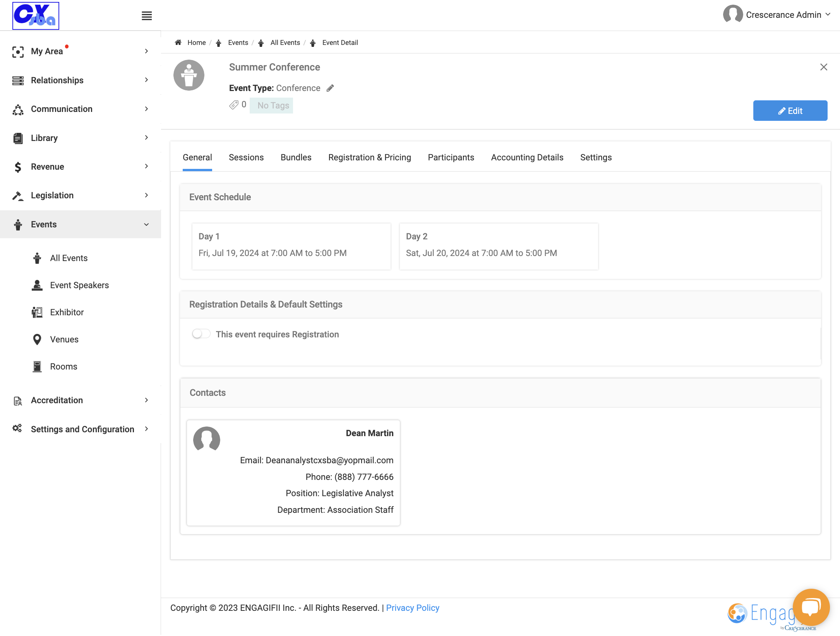Click the Relationships sidebar icon

coord(18,80)
